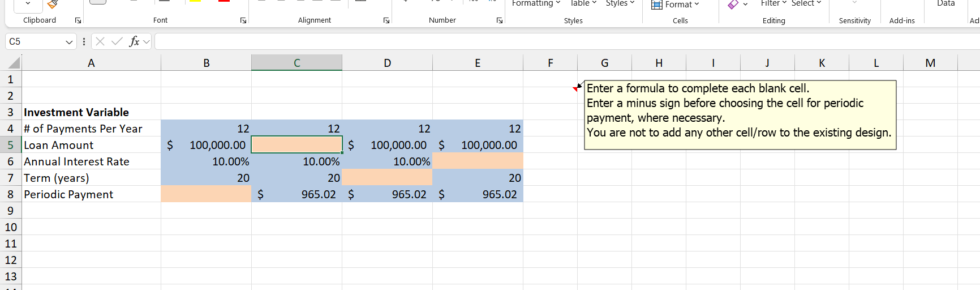Screen dimensions: 980x290
Task: Click the Format Painter brush icon
Action: (x=53, y=3)
